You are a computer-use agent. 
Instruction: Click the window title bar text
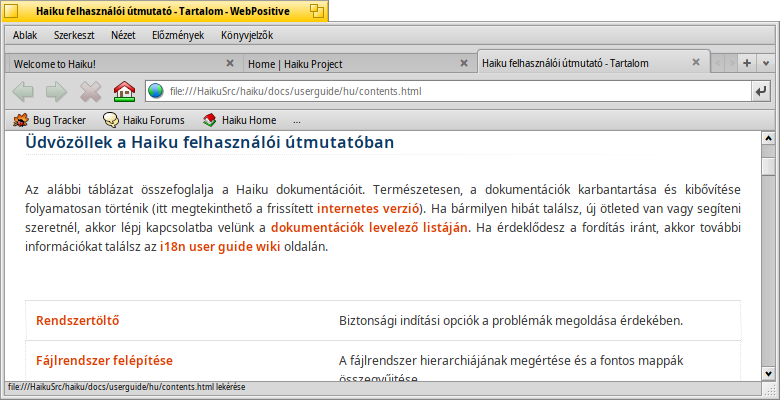tap(163, 11)
